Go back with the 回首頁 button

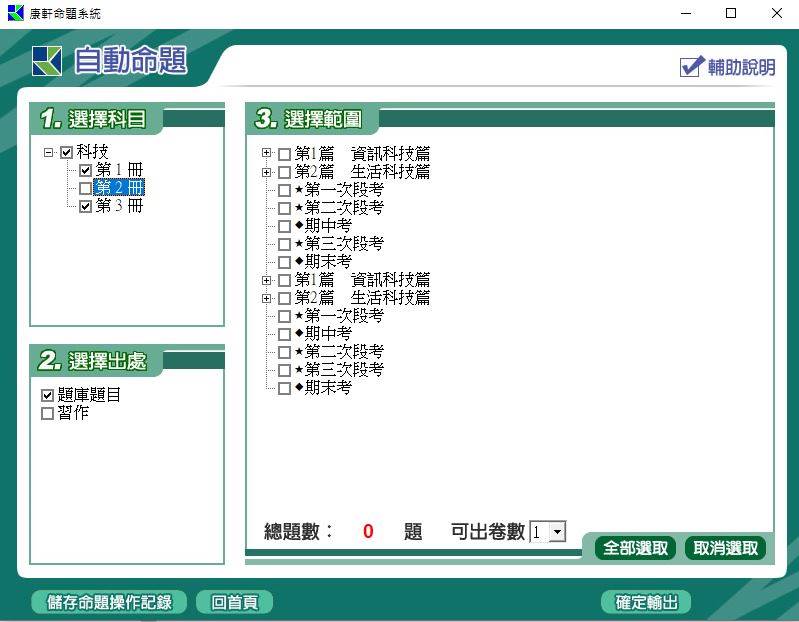(234, 602)
